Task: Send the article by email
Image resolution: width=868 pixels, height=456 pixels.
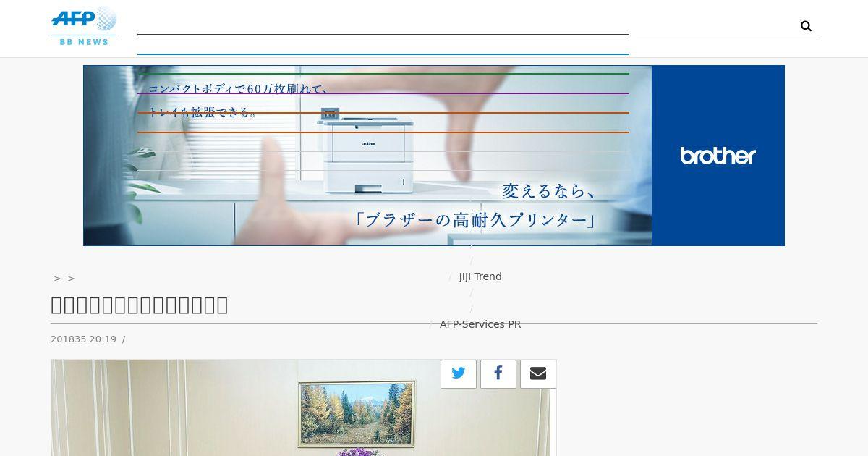Action: tap(538, 374)
